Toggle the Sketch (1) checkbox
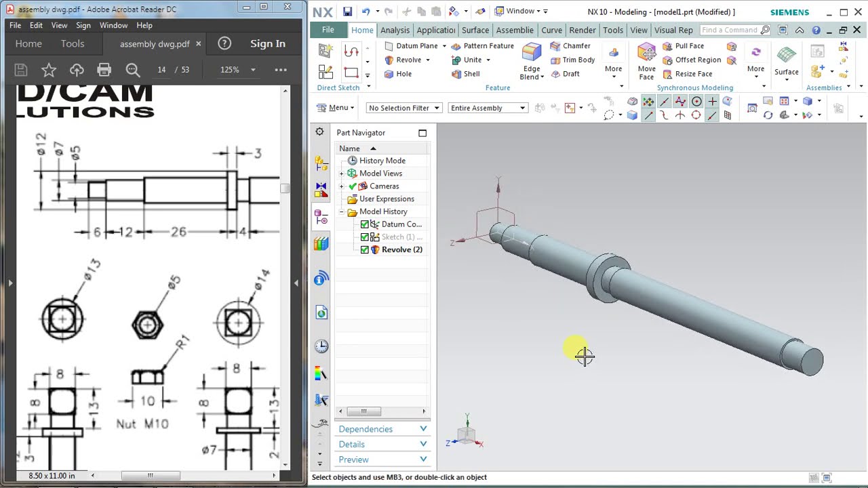The height and width of the screenshot is (488, 868). point(365,237)
